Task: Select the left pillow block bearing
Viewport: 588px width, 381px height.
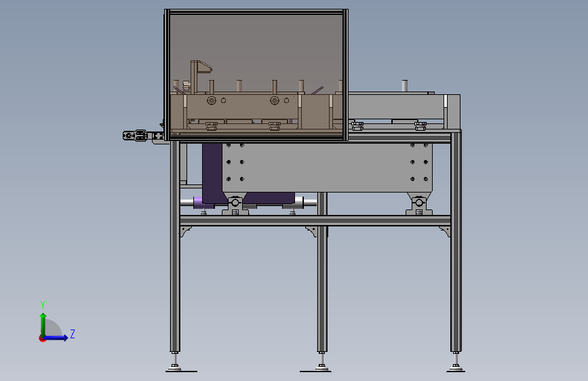Action: 235,204
